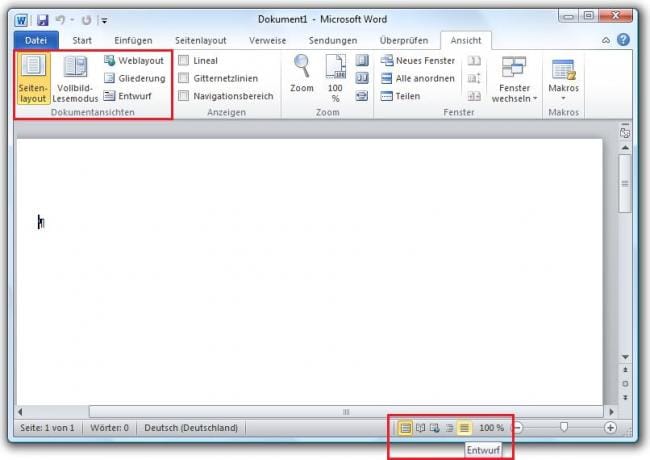
Task: Open the Zoom dialog with the magnifier
Action: (x=301, y=74)
